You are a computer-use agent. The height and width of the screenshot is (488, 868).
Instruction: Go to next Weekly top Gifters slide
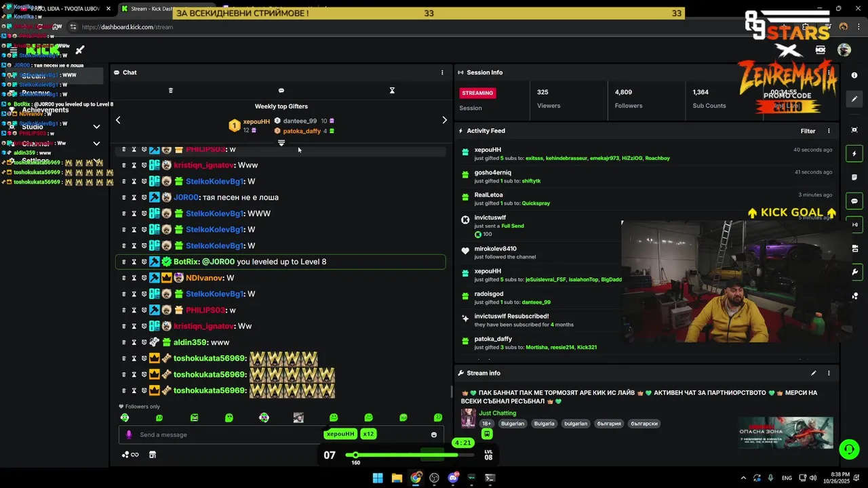445,120
